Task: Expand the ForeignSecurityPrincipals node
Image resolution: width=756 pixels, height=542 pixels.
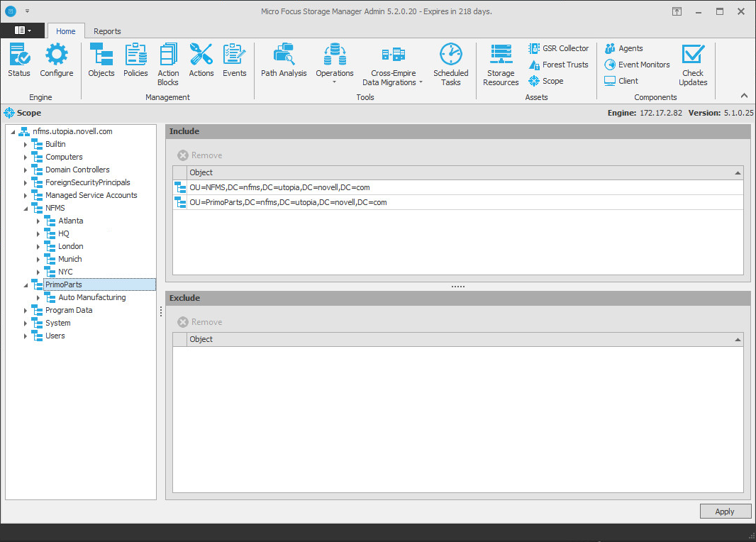Action: click(x=26, y=183)
